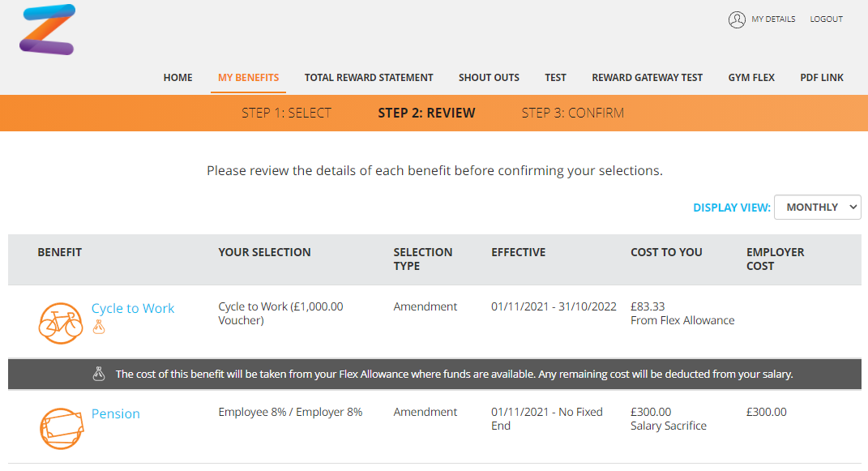
Task: Click the Test menu item
Action: (555, 78)
